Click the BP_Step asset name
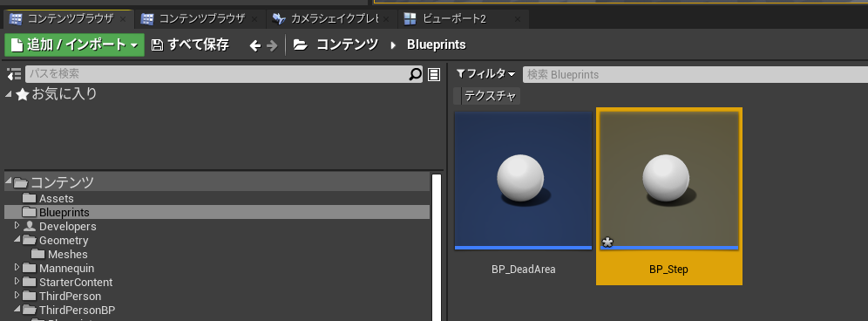This screenshot has height=321, width=868. pyautogui.click(x=668, y=270)
